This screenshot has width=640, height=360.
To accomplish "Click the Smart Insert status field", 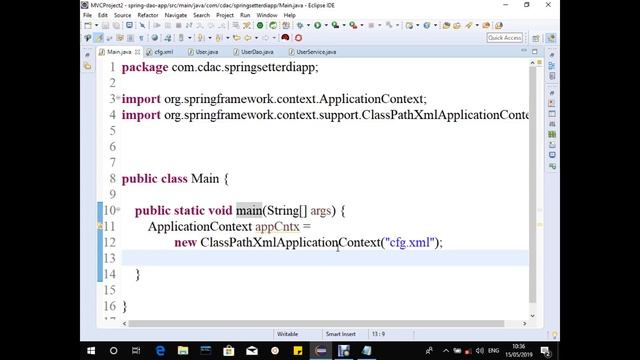I will (x=341, y=334).
